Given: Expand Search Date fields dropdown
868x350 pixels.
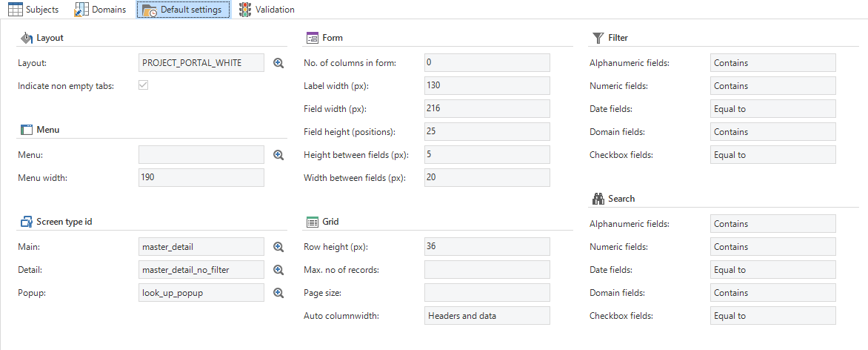Looking at the screenshot, I should tap(772, 270).
